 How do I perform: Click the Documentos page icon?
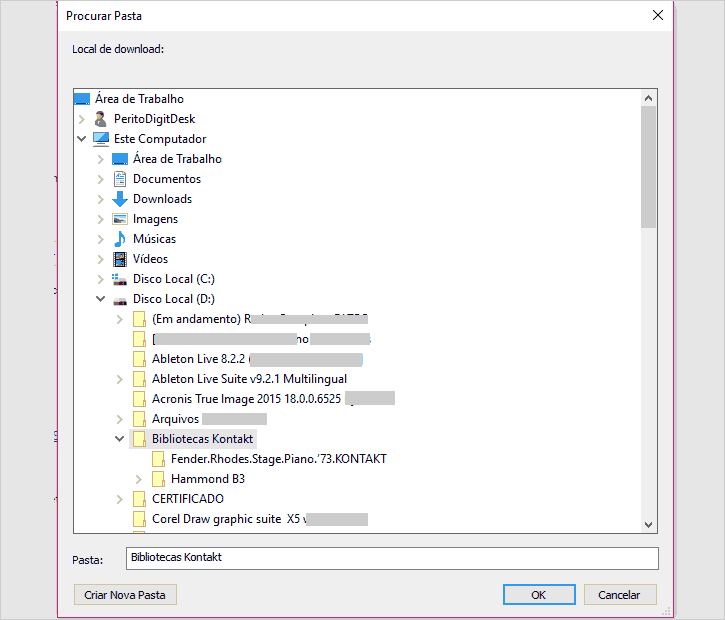(x=120, y=179)
